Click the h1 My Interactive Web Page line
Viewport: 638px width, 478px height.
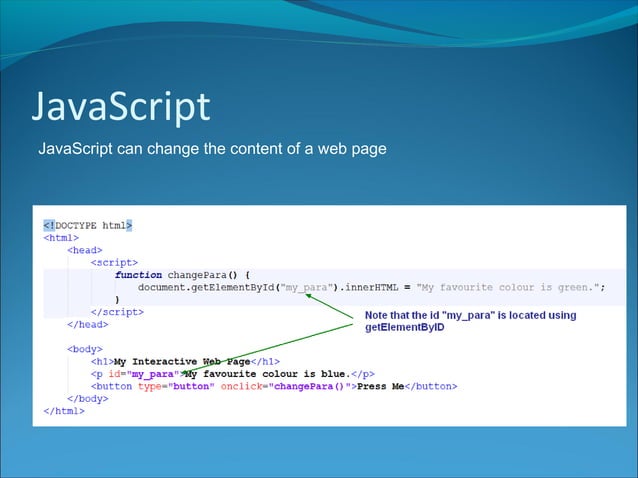tap(185, 362)
